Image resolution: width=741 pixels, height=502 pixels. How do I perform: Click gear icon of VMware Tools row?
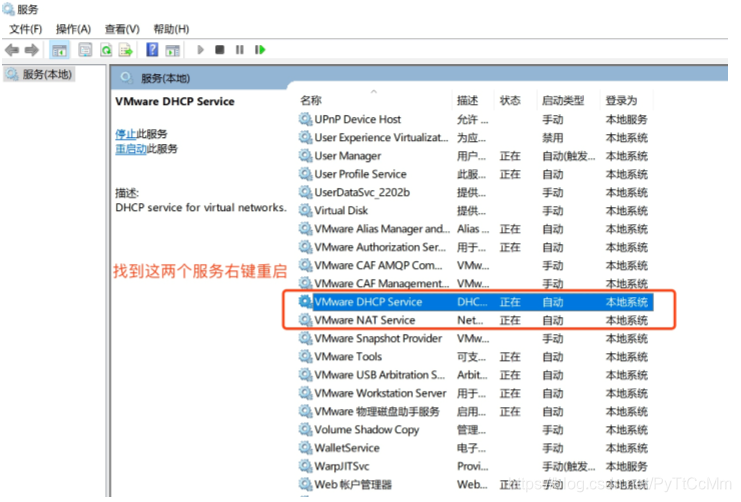click(305, 356)
